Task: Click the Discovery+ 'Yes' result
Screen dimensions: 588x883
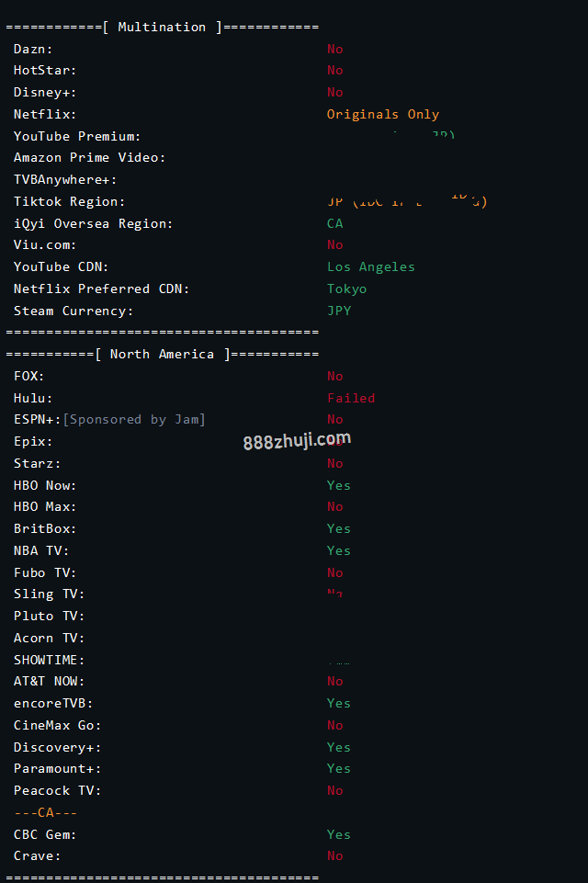Action: [338, 747]
